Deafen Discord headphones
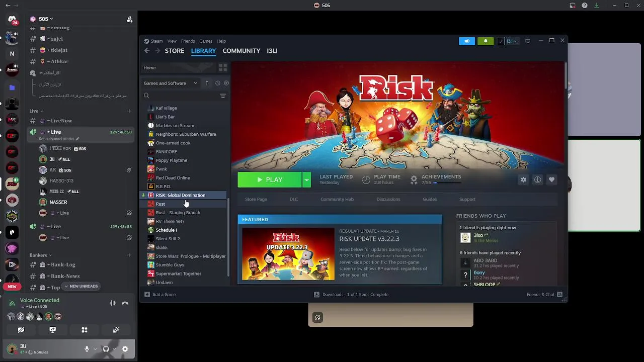This screenshot has width=644, height=362. pyautogui.click(x=106, y=349)
